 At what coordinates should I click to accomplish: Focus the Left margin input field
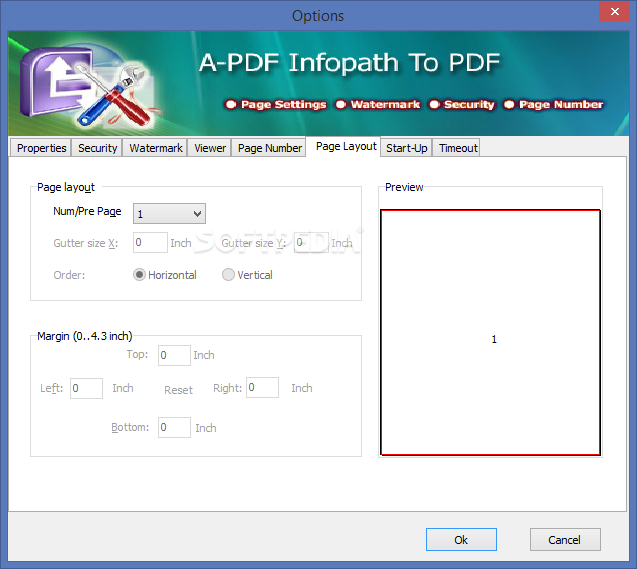coord(87,388)
